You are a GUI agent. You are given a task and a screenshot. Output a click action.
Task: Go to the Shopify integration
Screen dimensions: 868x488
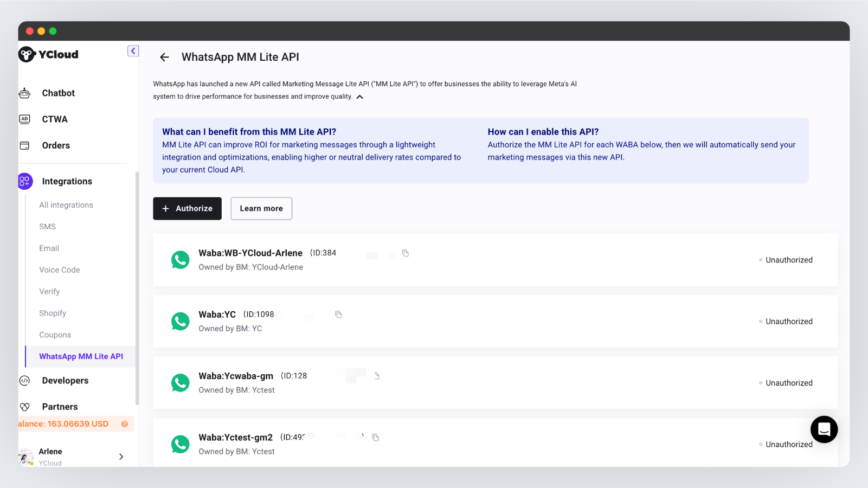click(53, 313)
